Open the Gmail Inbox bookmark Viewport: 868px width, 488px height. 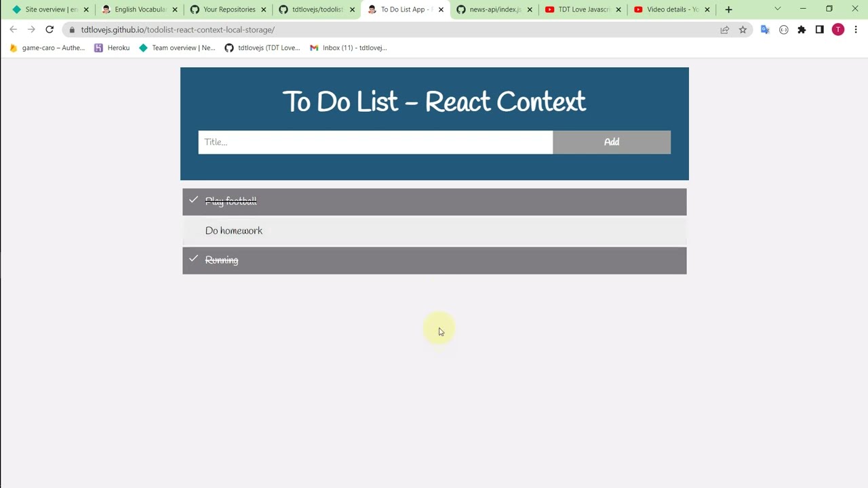tap(348, 48)
